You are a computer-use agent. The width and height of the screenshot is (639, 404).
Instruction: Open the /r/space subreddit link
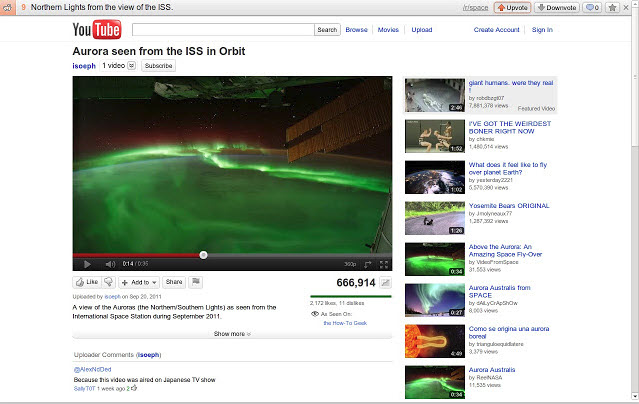tap(475, 8)
